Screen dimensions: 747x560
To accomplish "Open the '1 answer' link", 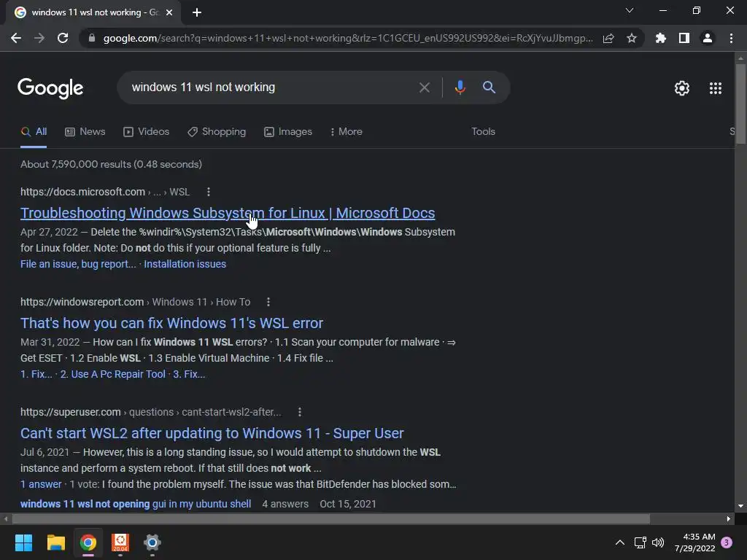I will pyautogui.click(x=41, y=484).
